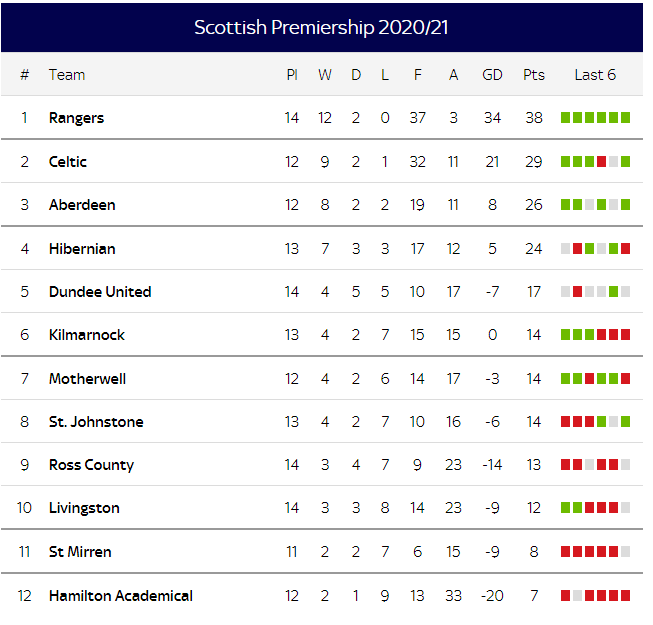Click the Pts column header

coord(534,75)
